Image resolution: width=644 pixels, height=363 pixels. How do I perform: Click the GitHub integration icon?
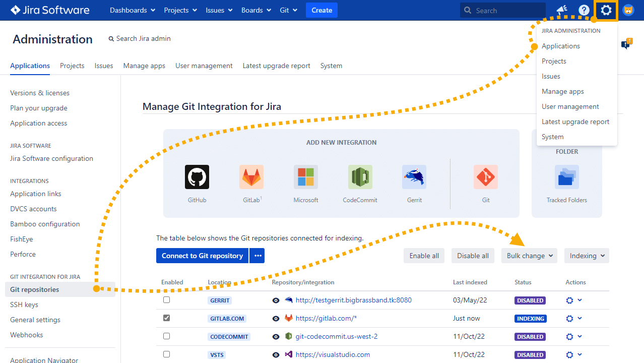[197, 177]
